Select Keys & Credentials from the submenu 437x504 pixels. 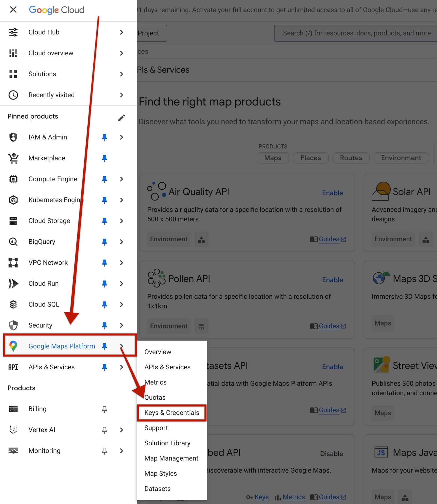[x=172, y=413]
